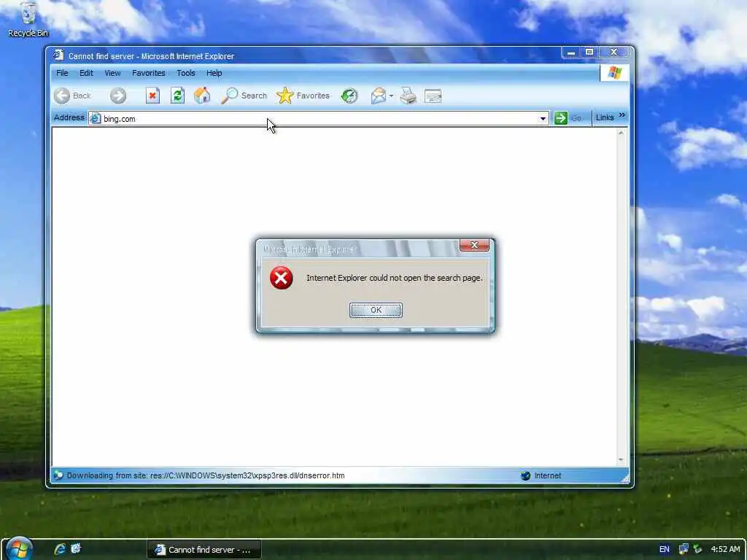Click the green Go arrow button

(x=561, y=118)
